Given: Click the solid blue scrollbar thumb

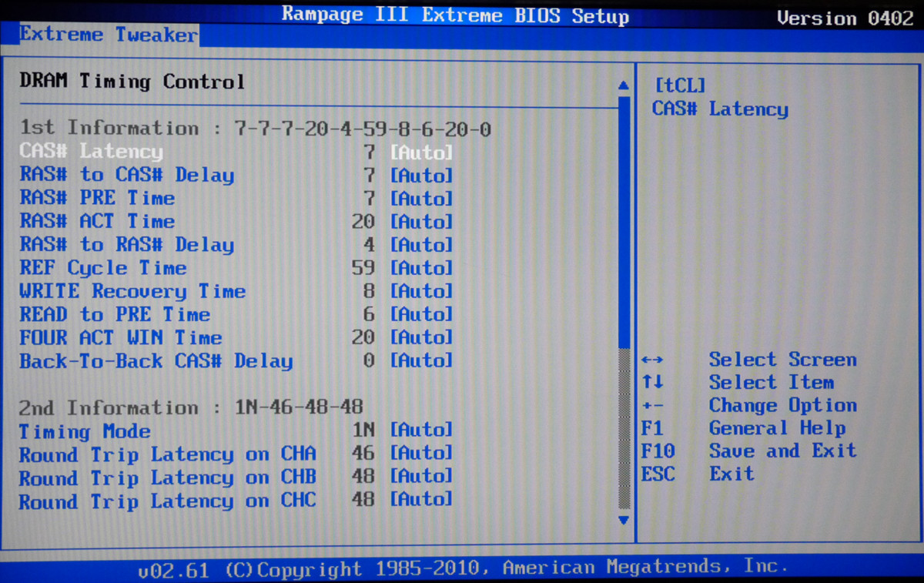Looking at the screenshot, I should click(x=624, y=221).
